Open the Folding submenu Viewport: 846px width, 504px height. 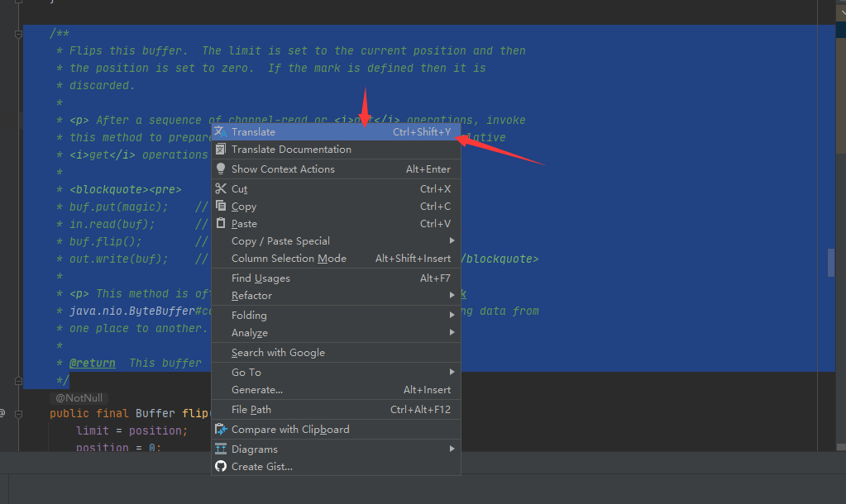click(x=249, y=316)
